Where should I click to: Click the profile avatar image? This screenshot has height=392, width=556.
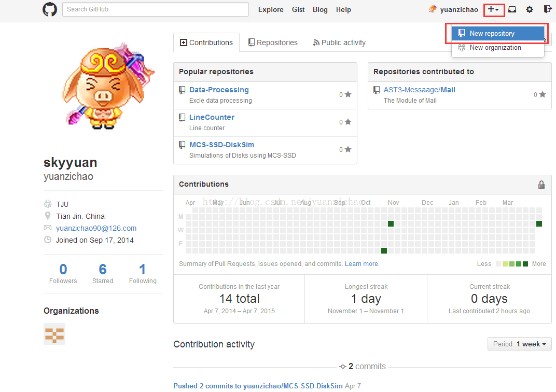tap(107, 85)
